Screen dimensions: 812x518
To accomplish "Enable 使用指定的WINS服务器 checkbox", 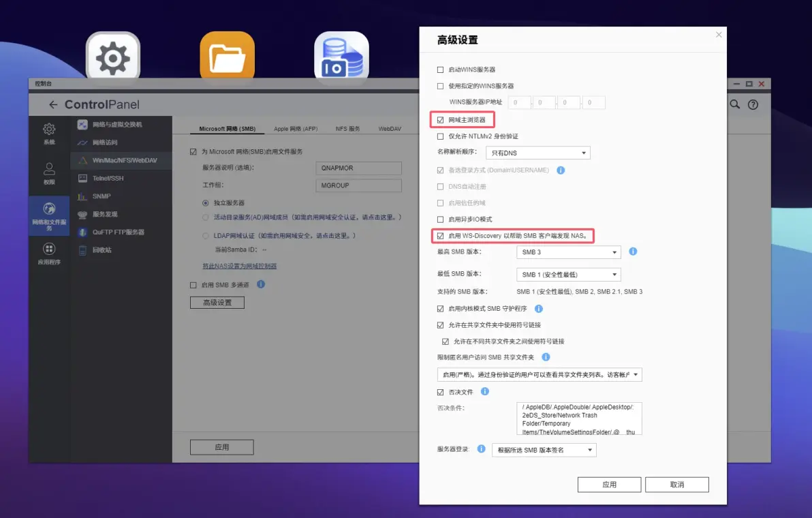I will [440, 86].
